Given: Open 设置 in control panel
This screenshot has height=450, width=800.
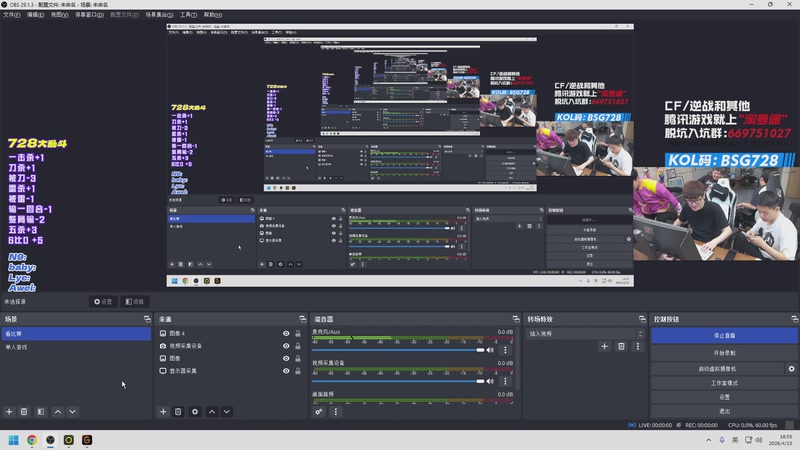Looking at the screenshot, I should click(724, 397).
